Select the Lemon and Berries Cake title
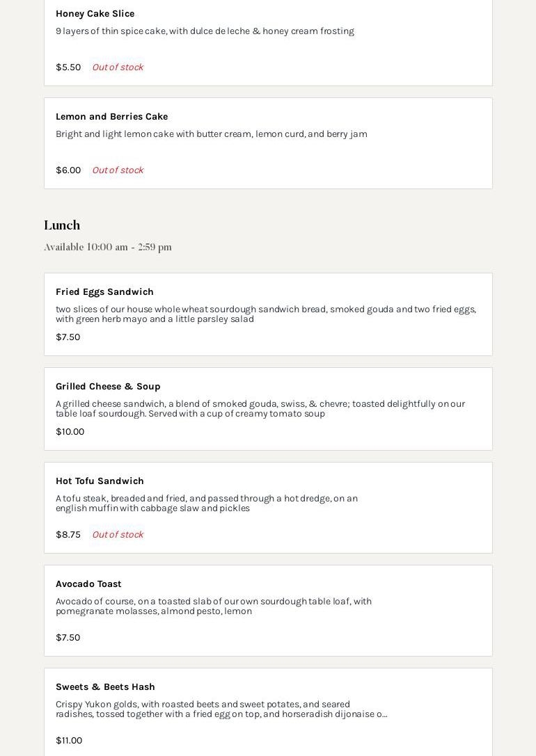This screenshot has width=536, height=756. click(x=111, y=116)
